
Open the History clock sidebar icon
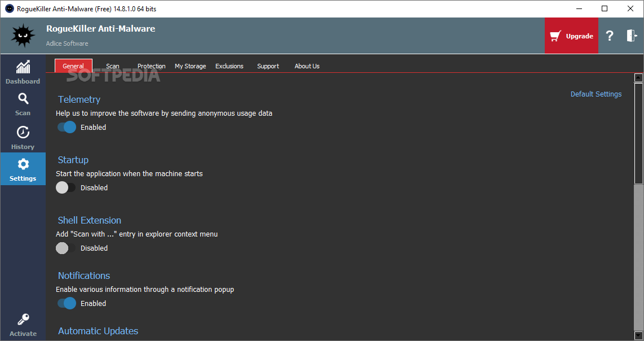pos(23,133)
